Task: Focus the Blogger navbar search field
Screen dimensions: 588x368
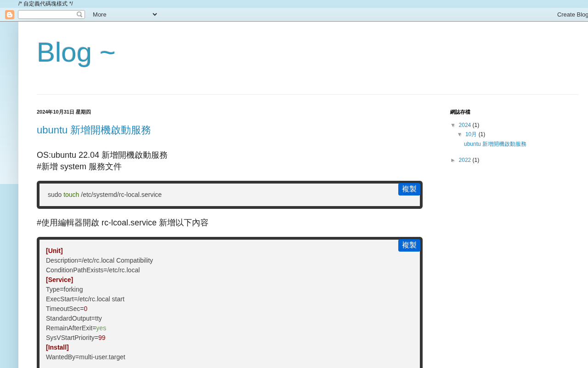Action: point(48,14)
